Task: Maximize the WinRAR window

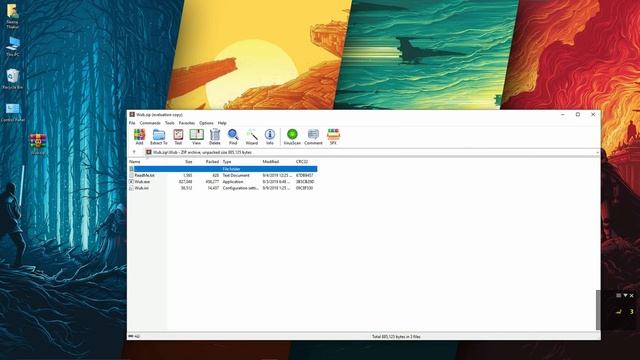Action: coord(578,115)
